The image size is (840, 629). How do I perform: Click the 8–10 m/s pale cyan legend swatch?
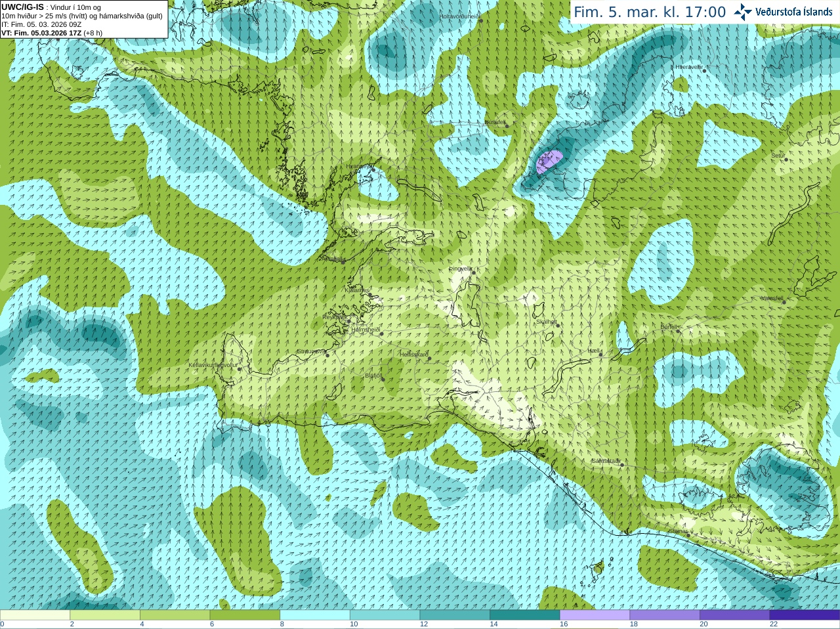[315, 615]
